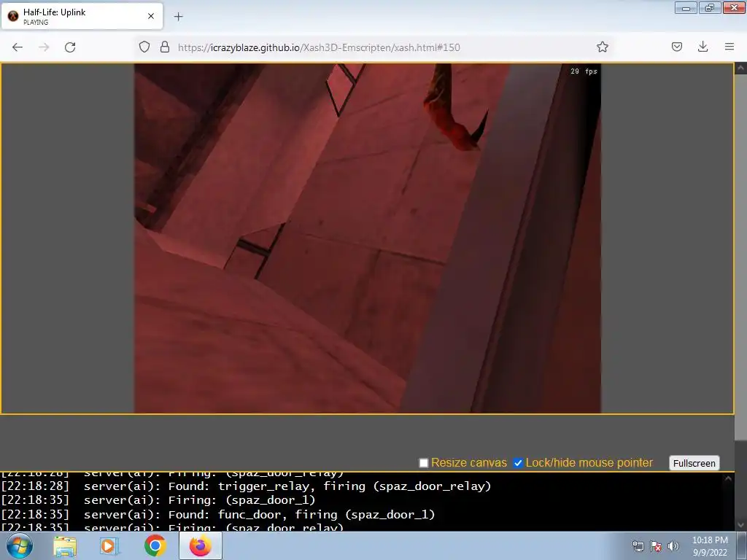747x560 pixels.
Task: Uncheck Lock/hide mouse pointer checkbox
Action: tap(518, 463)
